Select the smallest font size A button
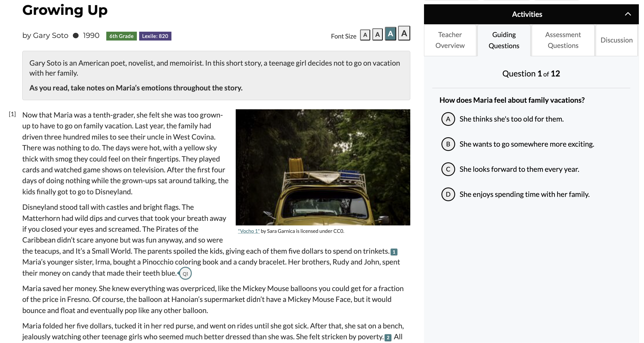Image resolution: width=644 pixels, height=343 pixels. tap(365, 35)
